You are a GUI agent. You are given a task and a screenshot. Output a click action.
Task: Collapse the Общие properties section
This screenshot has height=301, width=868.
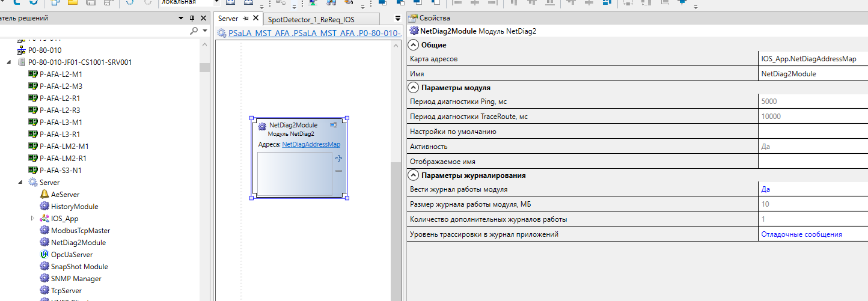tap(413, 45)
